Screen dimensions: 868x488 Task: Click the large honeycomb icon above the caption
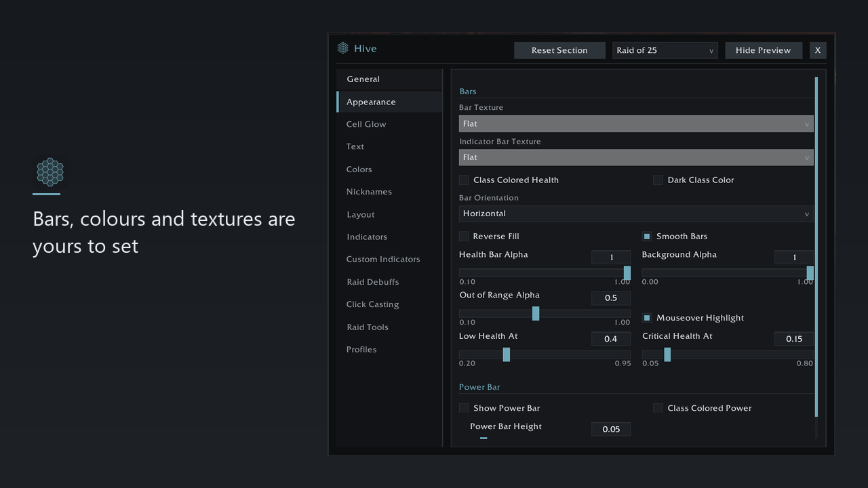(50, 172)
